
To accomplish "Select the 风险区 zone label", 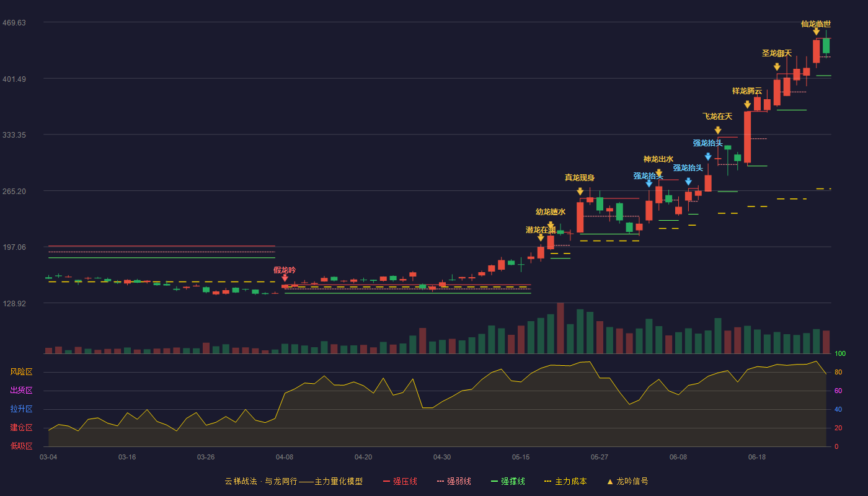I will (21, 372).
